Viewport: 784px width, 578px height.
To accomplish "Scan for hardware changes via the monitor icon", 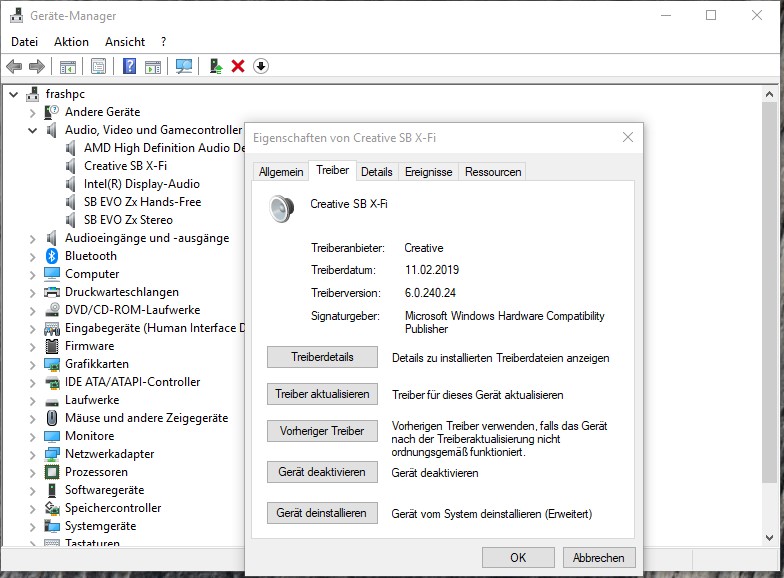I will (x=184, y=66).
